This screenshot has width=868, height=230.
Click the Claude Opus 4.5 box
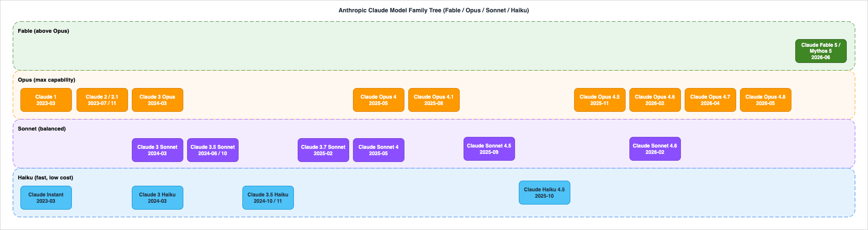pos(600,100)
